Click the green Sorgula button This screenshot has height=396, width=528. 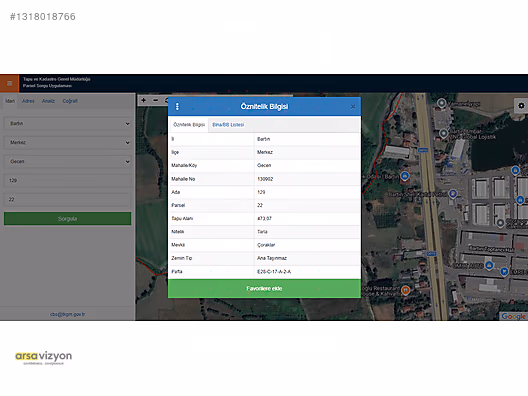[x=68, y=219]
